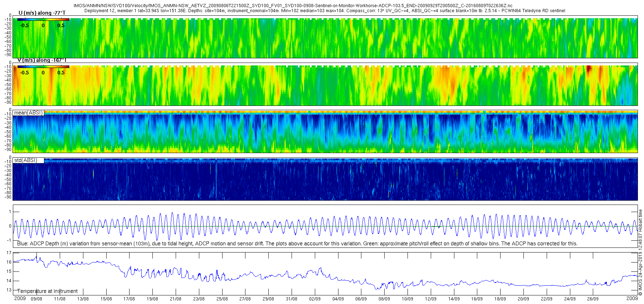Click the '-90' depth tick of U panel
Viewport: 644px width, 304px height.
point(8,55)
